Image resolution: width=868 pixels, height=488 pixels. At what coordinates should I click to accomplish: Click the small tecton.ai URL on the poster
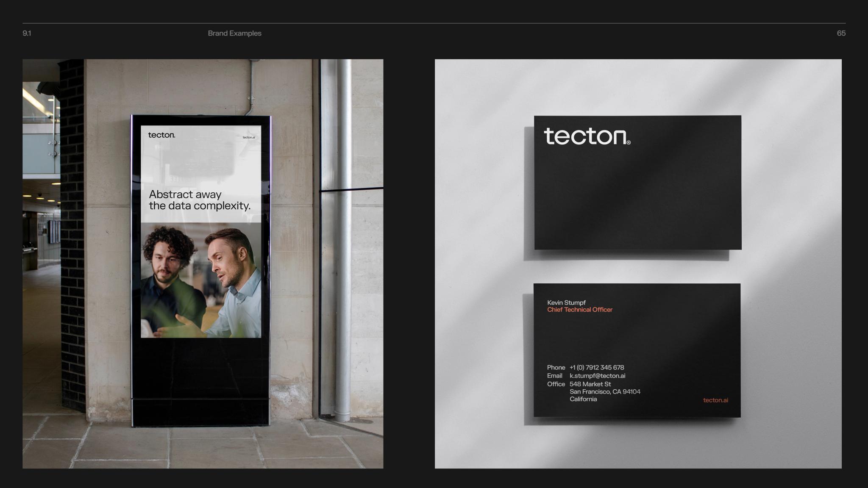tap(249, 137)
